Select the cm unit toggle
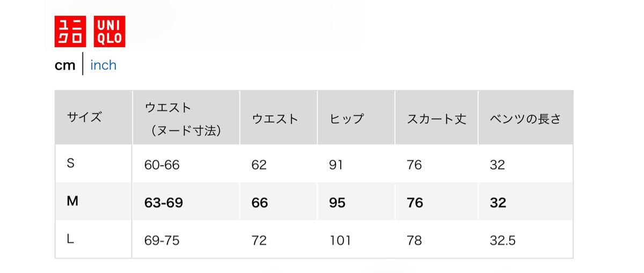The image size is (644, 273). (65, 65)
